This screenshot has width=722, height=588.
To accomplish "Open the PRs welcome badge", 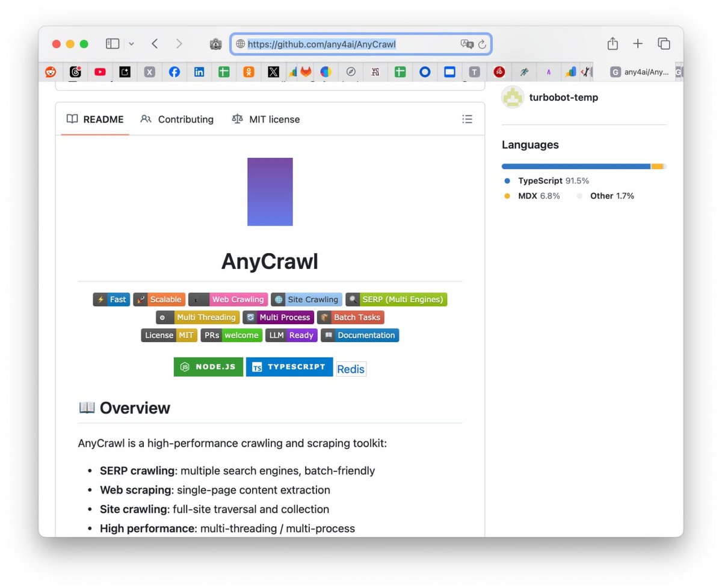I will [x=231, y=335].
